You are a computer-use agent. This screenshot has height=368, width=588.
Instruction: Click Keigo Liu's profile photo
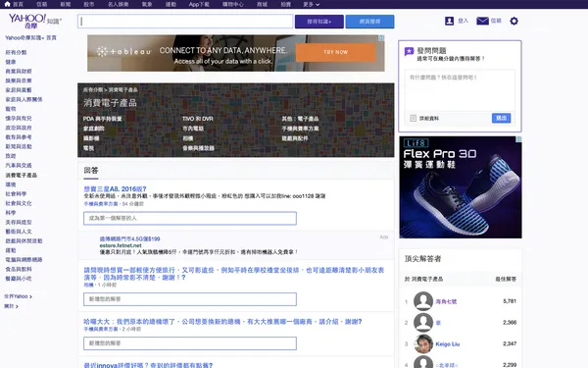tap(423, 344)
